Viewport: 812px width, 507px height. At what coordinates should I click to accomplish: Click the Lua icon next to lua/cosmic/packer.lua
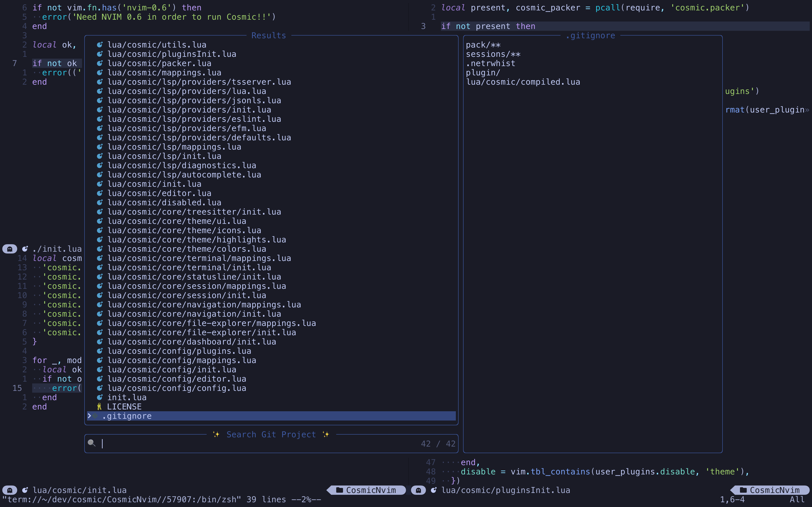(x=100, y=63)
